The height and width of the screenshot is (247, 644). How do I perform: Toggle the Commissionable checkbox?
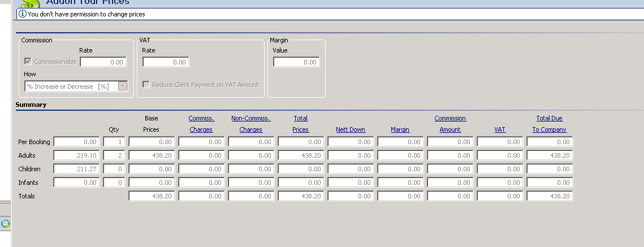[x=28, y=62]
